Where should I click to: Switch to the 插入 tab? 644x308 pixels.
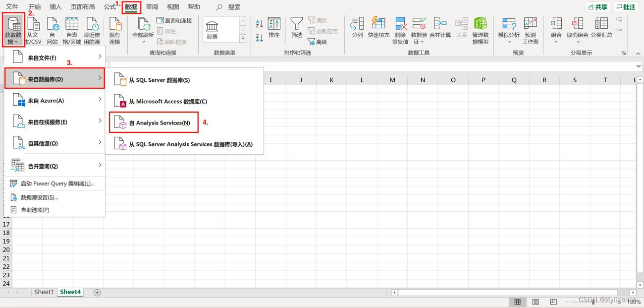coord(56,7)
